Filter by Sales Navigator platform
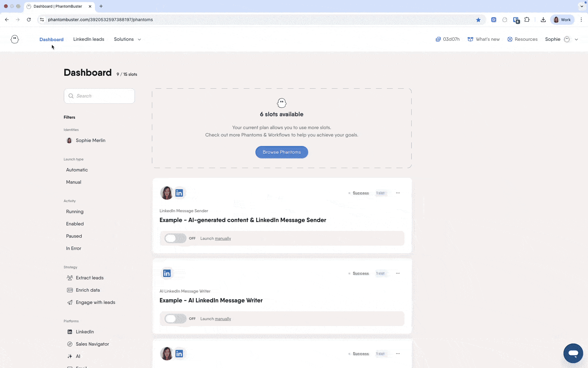The image size is (588, 368). click(88, 344)
